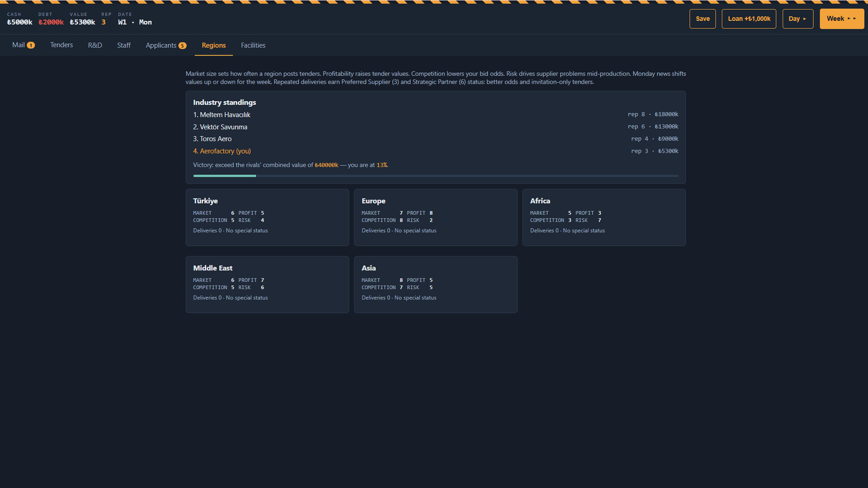The width and height of the screenshot is (868, 488).
Task: Click Middle East's Deliveries 0 status line
Action: pos(230,298)
